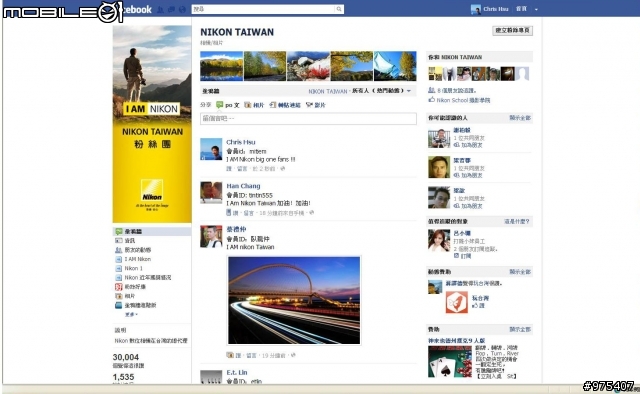Click the blank silhouette avatar in friends row
The height and width of the screenshot is (394, 640).
pyautogui.click(x=522, y=74)
